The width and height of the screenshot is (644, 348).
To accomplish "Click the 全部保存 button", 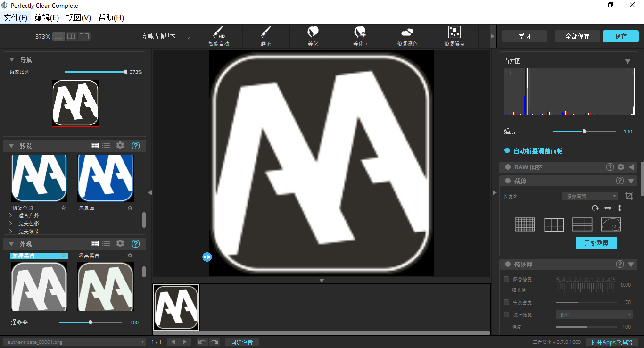I will tap(577, 36).
